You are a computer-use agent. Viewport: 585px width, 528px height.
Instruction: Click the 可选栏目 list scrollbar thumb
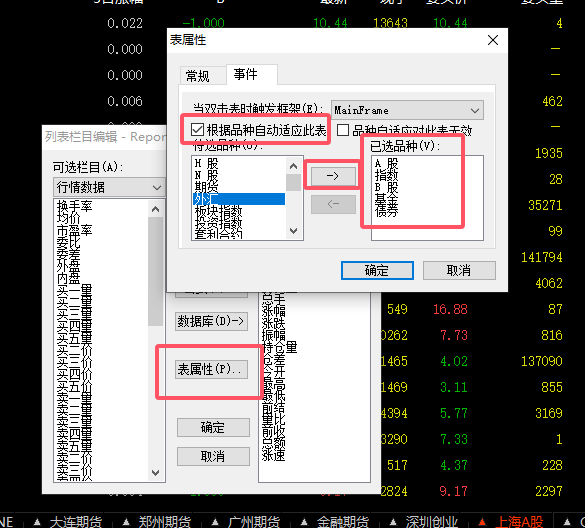tap(156, 271)
